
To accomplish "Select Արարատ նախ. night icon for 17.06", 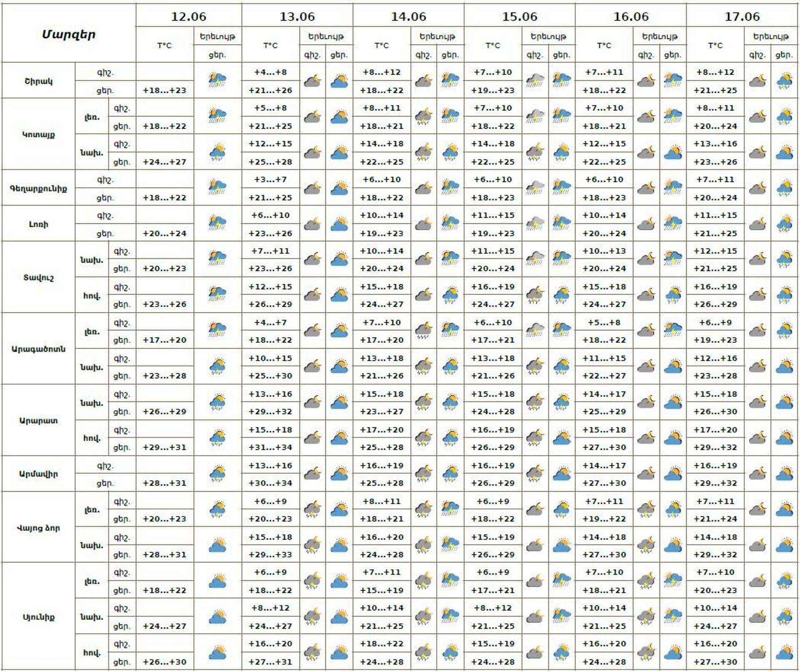I will [x=757, y=402].
